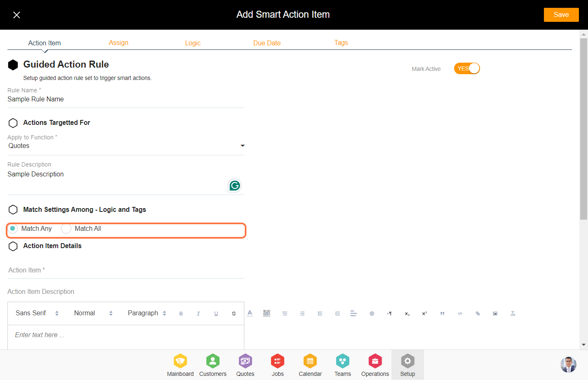Toggle italic formatting in the editor
The height and width of the screenshot is (380, 588).
pyautogui.click(x=198, y=314)
